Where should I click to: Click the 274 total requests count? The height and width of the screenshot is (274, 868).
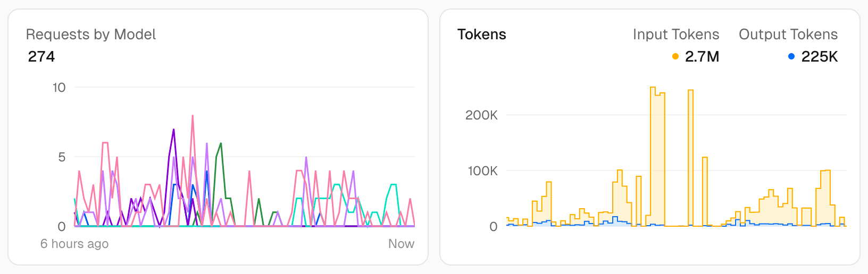41,56
